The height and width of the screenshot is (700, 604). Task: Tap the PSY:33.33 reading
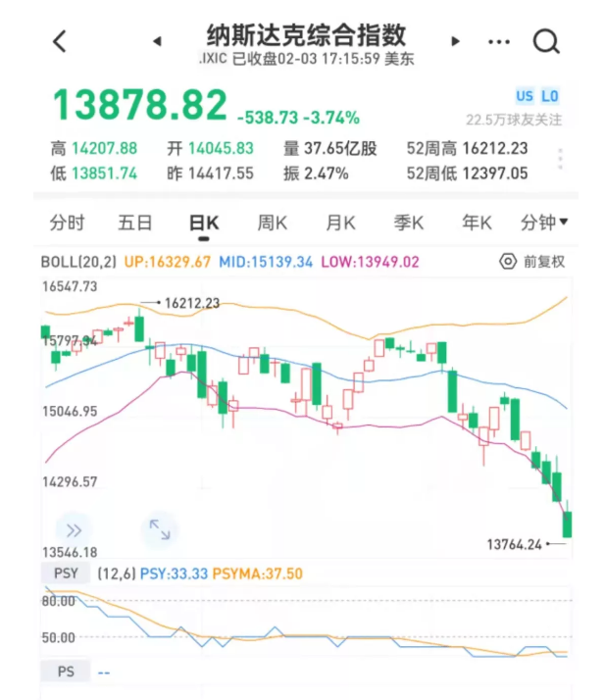tap(175, 574)
